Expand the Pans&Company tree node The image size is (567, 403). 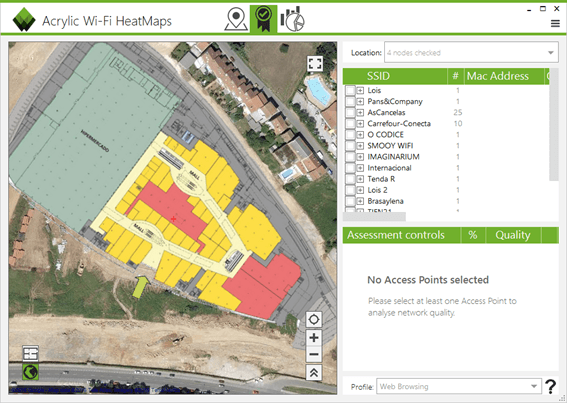pyautogui.click(x=360, y=102)
